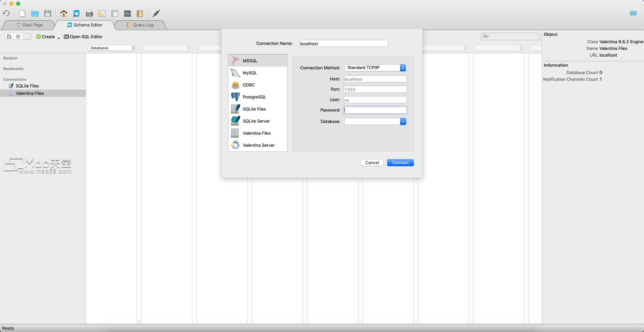This screenshot has height=332, width=644.
Task: Create a new document with the blank page icon
Action: pyautogui.click(x=22, y=13)
